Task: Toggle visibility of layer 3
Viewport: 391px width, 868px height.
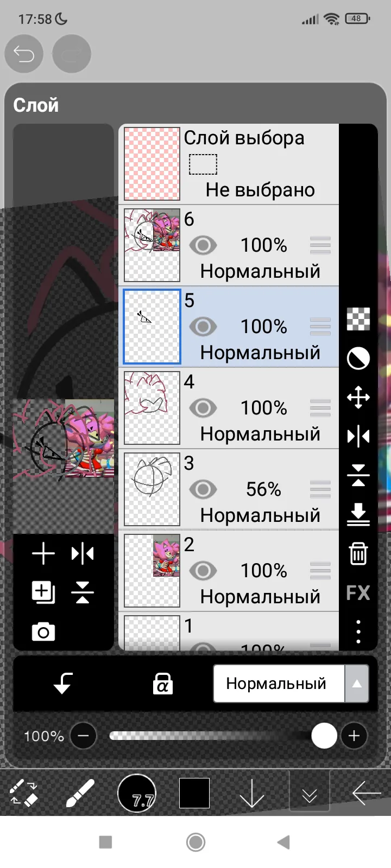Action: (203, 489)
